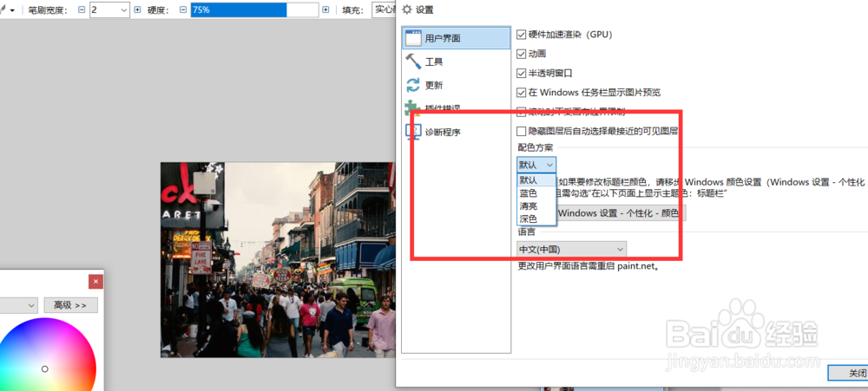Choose 蓝色 in the color scheme list
868x391 pixels.
(x=536, y=193)
